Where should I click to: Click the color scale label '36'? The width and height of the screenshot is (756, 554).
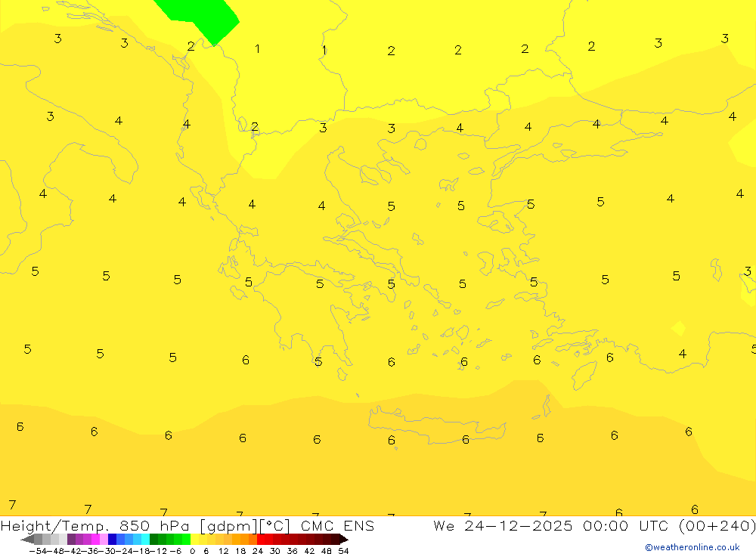(292, 551)
